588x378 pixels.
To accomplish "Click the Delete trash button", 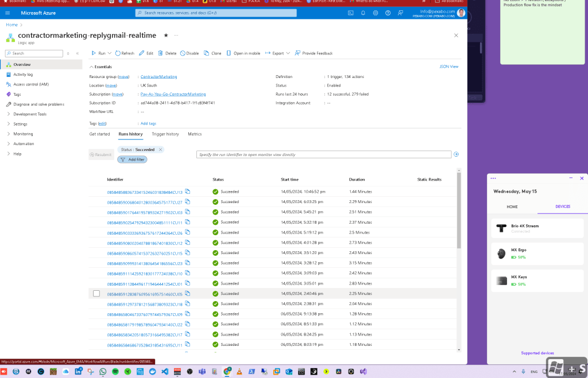I will tap(167, 53).
